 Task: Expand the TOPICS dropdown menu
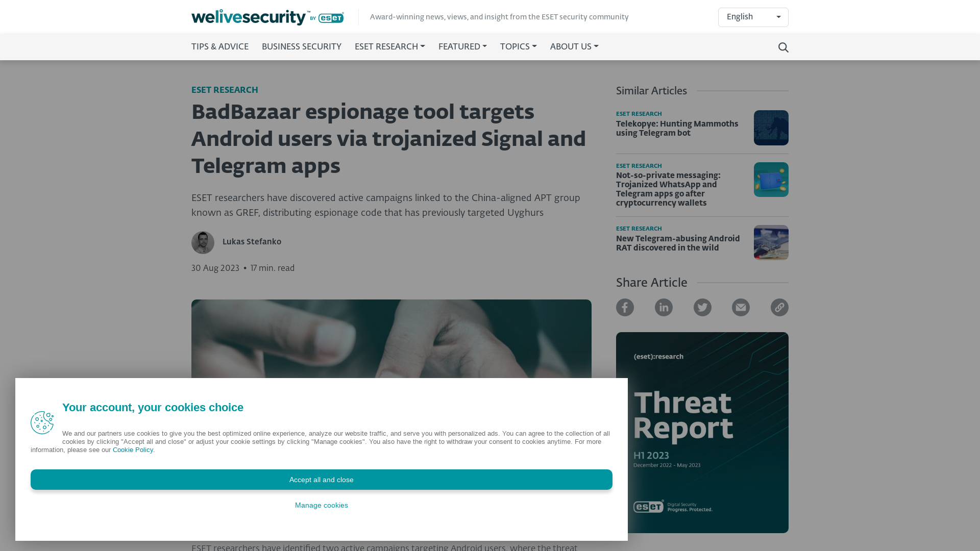pos(518,47)
